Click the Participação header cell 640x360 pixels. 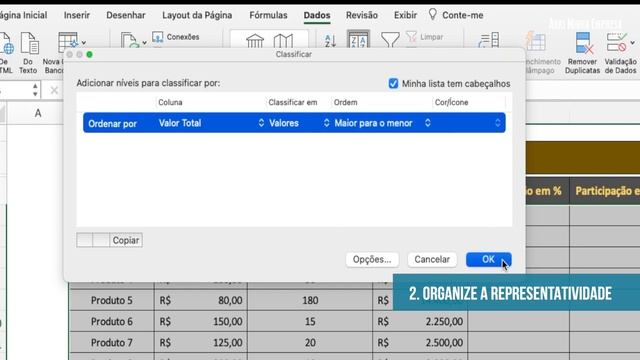coord(605,191)
